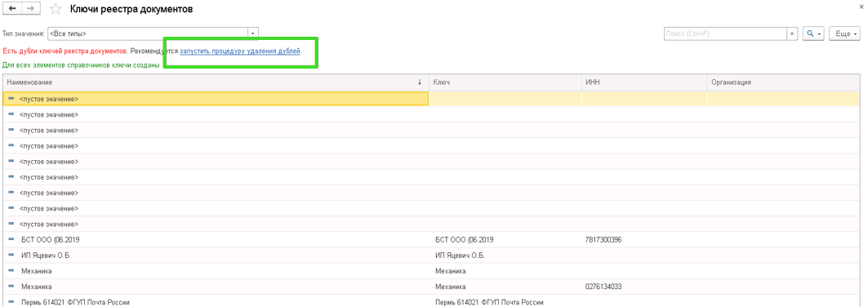The image size is (868, 307).
Task: Go back with the left arrow button
Action: (x=12, y=9)
